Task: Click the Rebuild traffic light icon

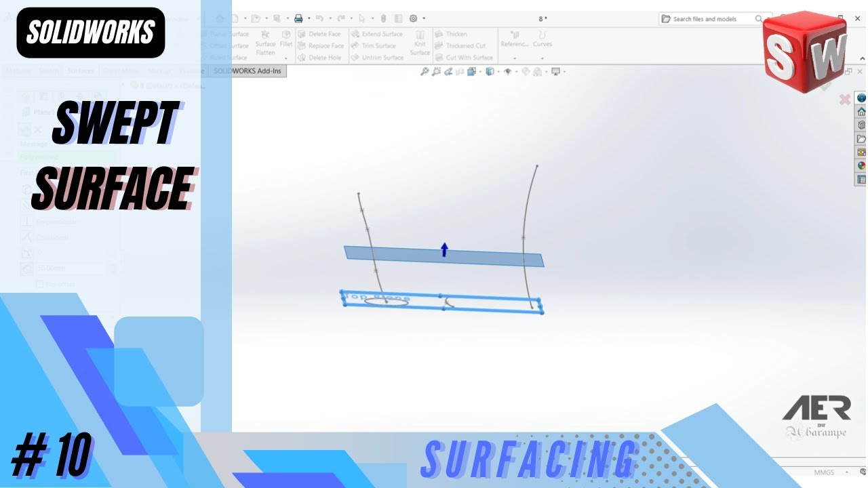Action: 383,19
